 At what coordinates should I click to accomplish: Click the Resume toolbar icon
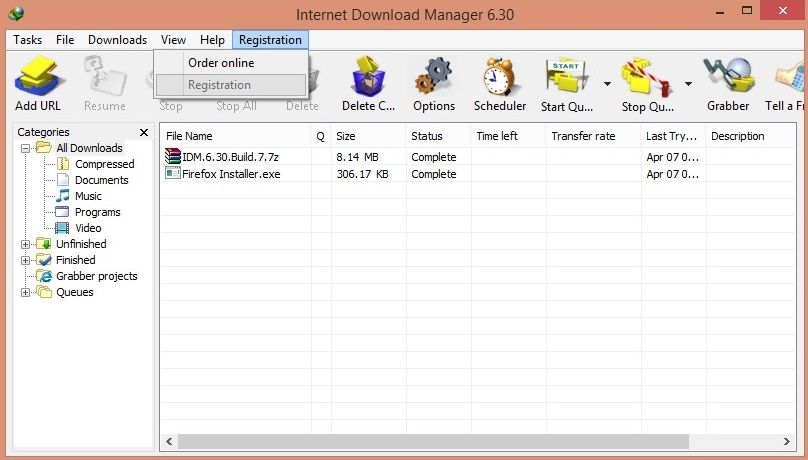click(x=105, y=77)
